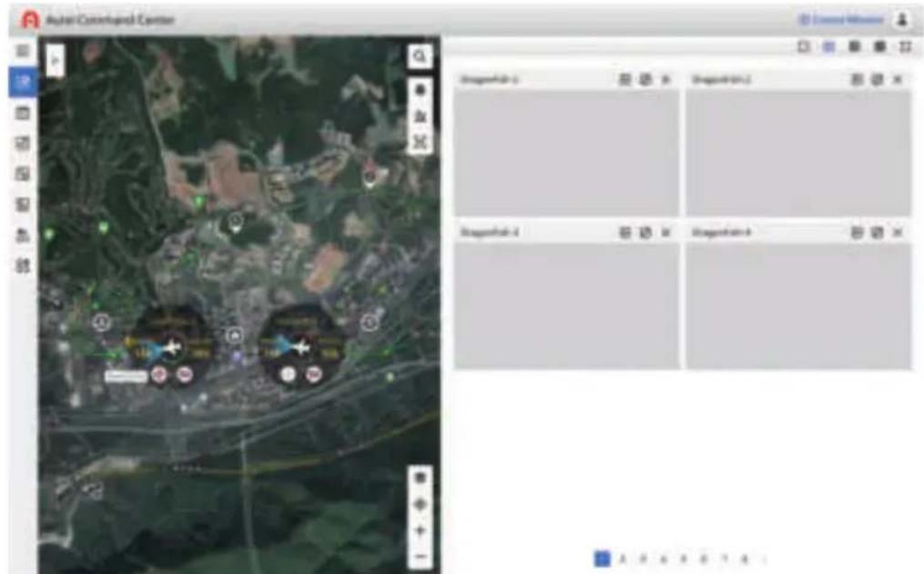The image size is (924, 574).
Task: Click the white round button under right aircraft
Action: click(x=289, y=375)
